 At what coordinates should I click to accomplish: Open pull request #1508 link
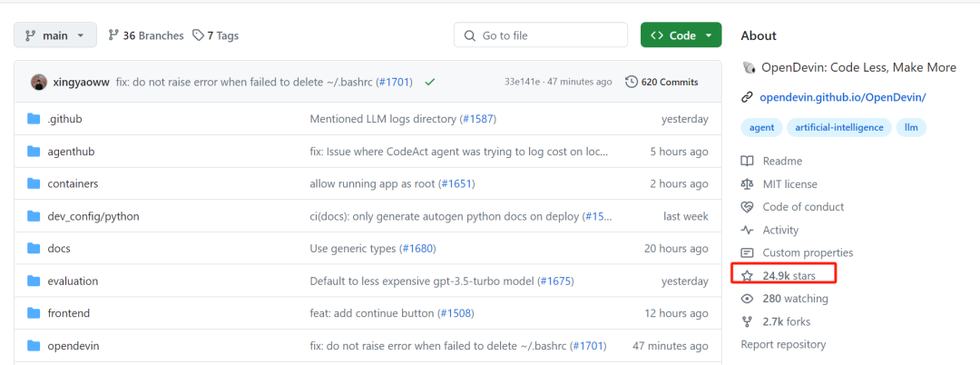[x=456, y=313]
